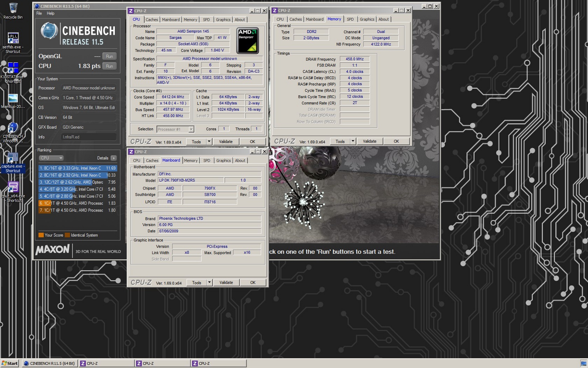This screenshot has height=368, width=588.
Task: Click OK in the CPU tab window
Action: [252, 142]
